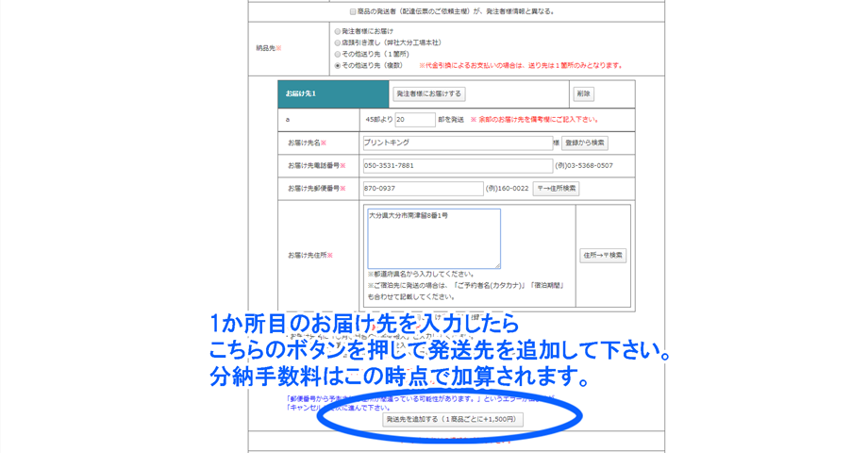Viewport: 868px width, 453px height.
Task: Select その他送り先（１箇所） radio option
Action: 338,54
